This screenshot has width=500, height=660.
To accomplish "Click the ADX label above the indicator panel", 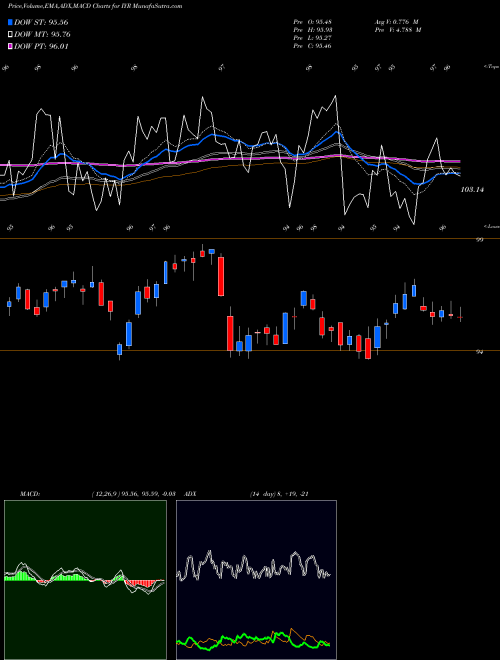I will tap(190, 494).
